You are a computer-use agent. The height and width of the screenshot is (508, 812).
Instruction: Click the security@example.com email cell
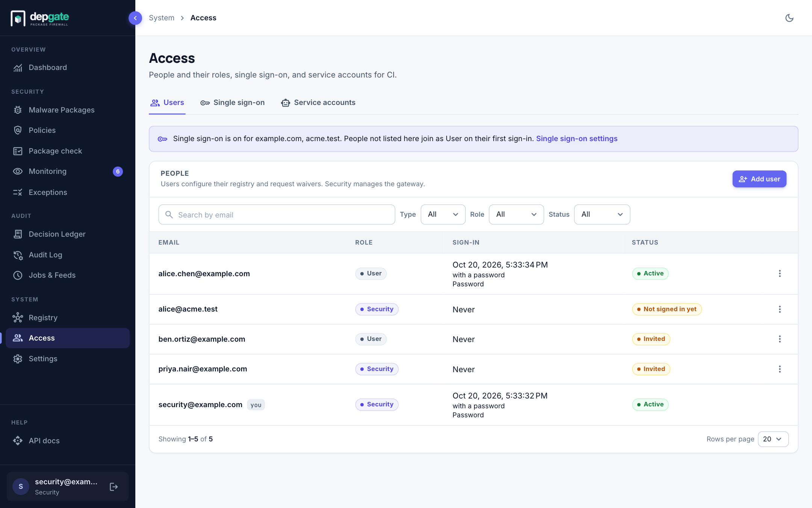[x=200, y=405]
